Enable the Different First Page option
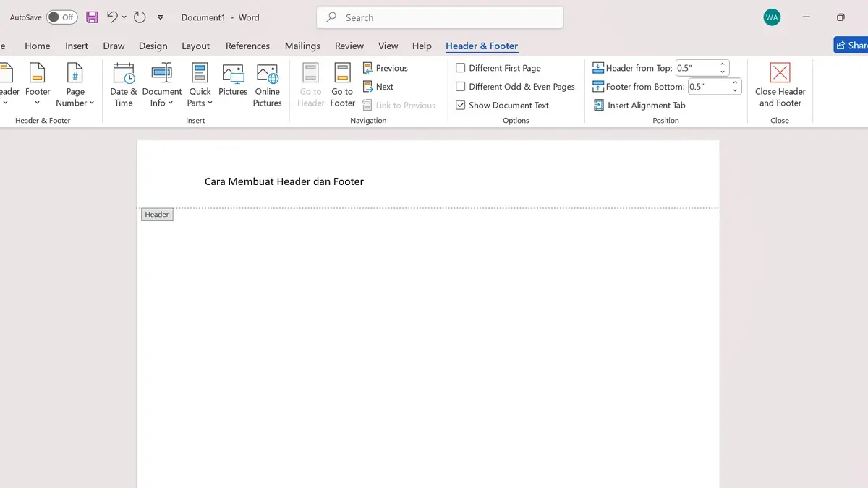This screenshot has width=868, height=488. (461, 67)
